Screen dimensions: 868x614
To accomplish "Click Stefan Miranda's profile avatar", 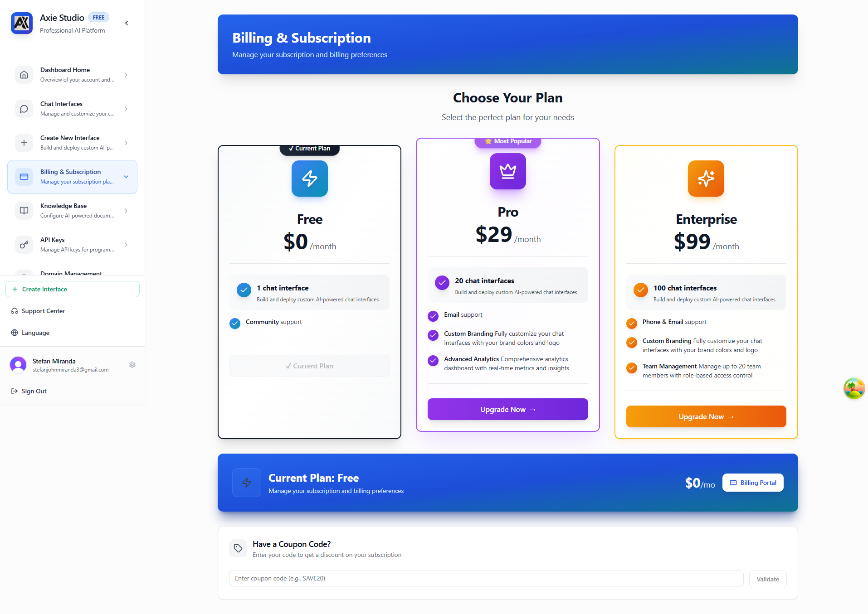I will point(18,365).
